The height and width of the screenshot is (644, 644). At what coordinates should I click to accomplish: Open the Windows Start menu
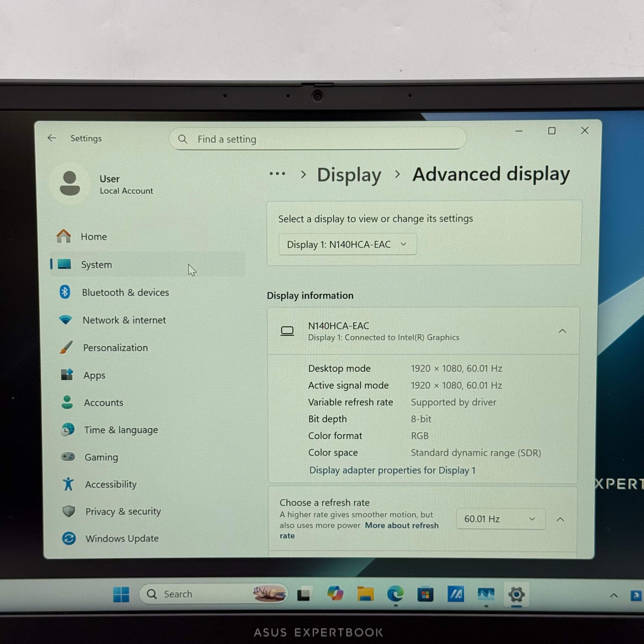pos(121,594)
